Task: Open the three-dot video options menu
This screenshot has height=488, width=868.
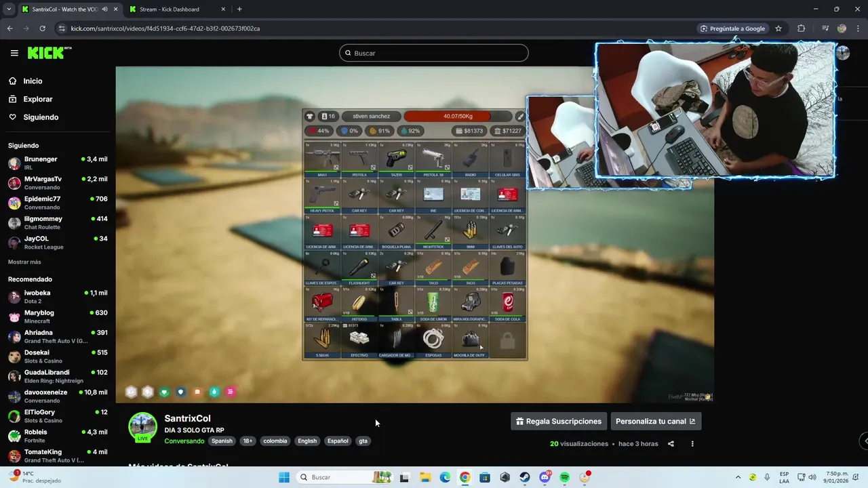Action: [692, 444]
